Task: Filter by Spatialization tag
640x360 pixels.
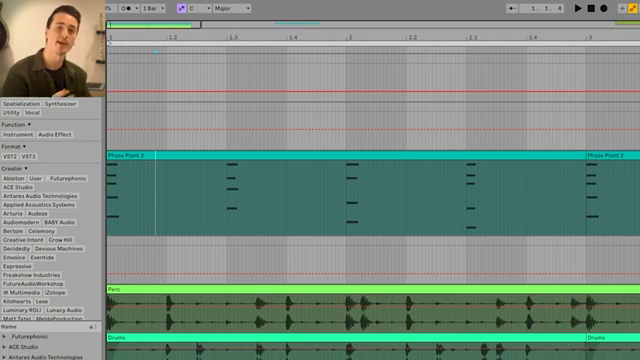Action: point(21,104)
